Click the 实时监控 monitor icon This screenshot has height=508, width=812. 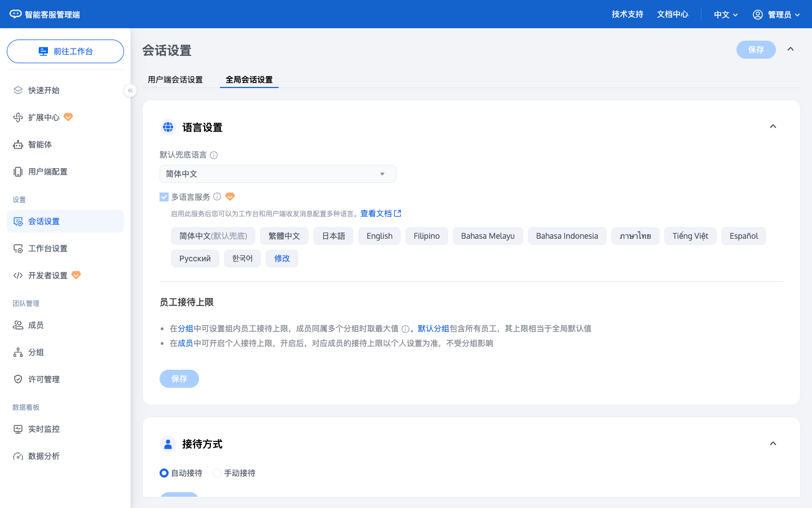click(x=18, y=429)
